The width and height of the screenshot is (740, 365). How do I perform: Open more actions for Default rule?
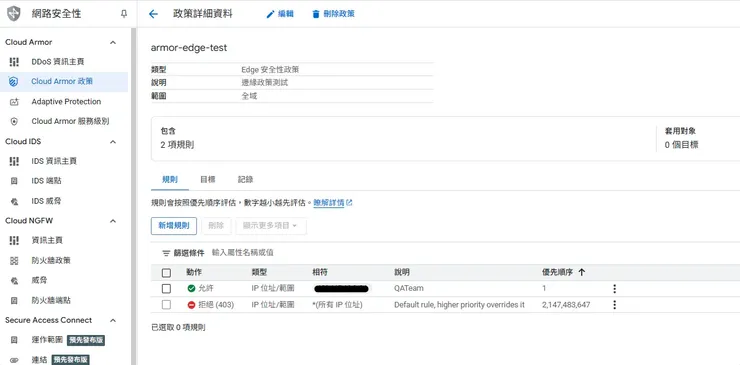click(x=614, y=305)
